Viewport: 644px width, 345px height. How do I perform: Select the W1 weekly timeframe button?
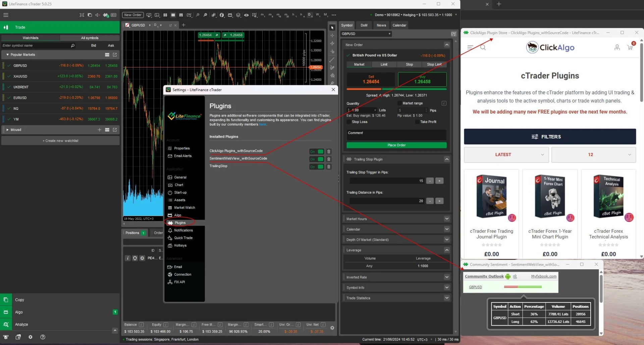pos(318,15)
